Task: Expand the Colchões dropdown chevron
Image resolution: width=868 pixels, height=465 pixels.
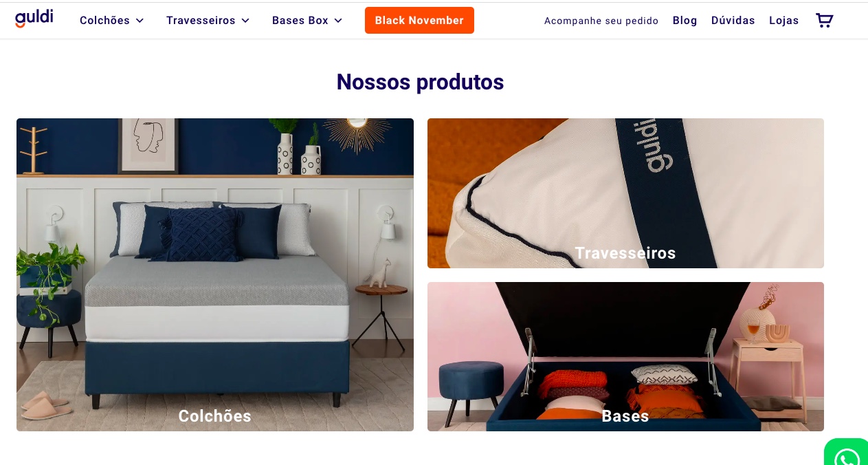Action: point(140,21)
